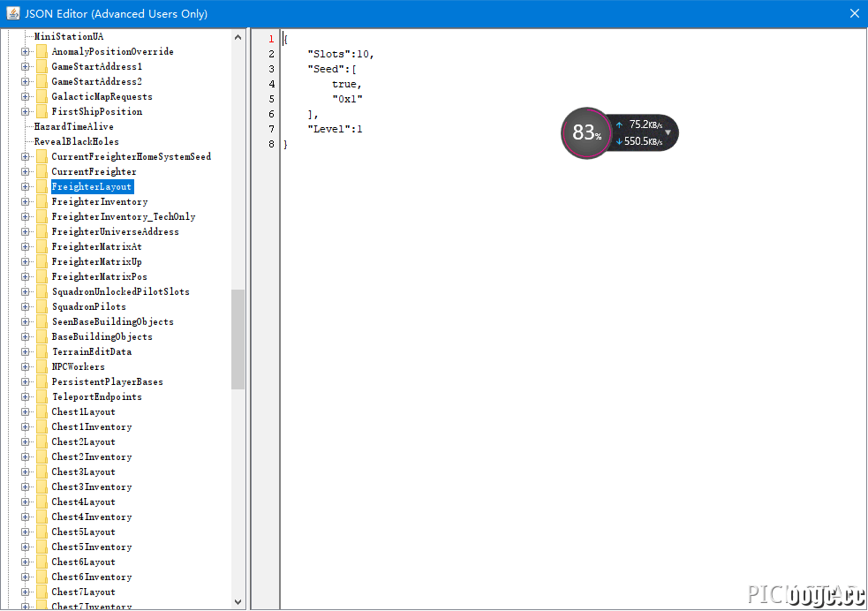Click the folder icon beside BaseBuildingObjects
The width and height of the screenshot is (868, 611).
(42, 337)
